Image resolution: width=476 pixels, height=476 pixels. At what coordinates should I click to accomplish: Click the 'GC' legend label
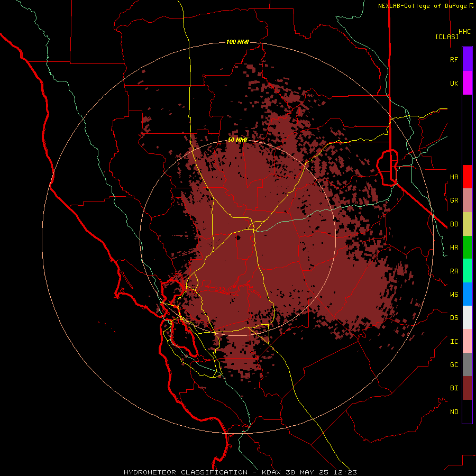coord(454,365)
